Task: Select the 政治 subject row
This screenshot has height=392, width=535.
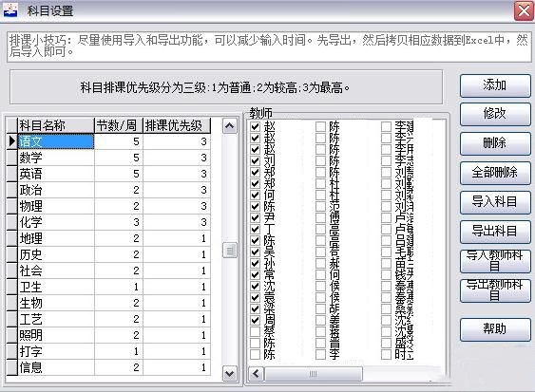Action: (114, 190)
